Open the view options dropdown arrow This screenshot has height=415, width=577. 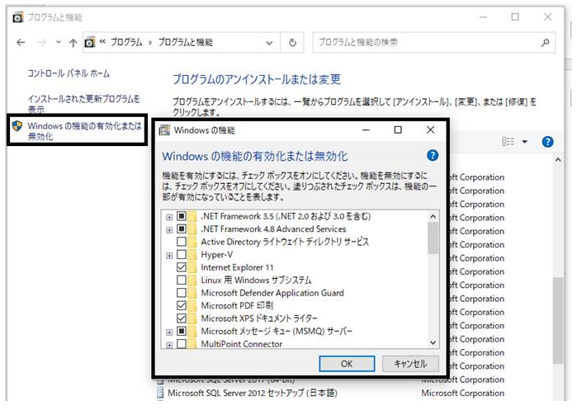[x=525, y=142]
